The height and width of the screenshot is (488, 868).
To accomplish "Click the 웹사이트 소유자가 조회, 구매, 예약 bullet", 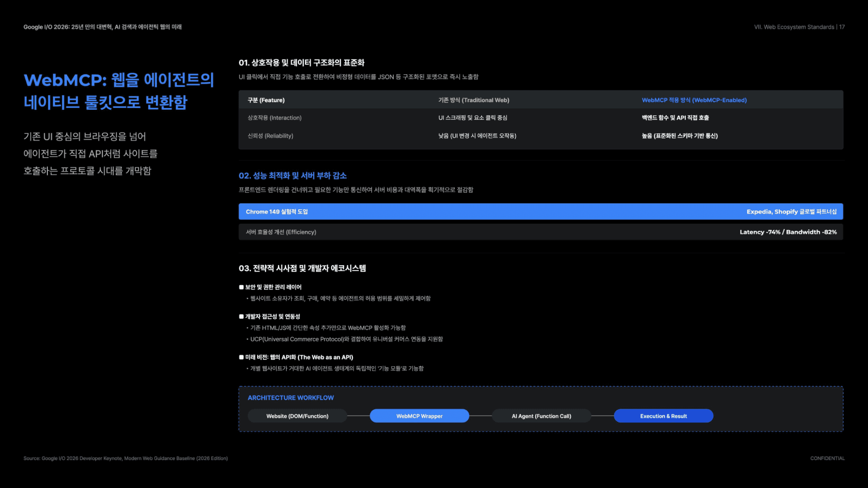I will pos(338,298).
